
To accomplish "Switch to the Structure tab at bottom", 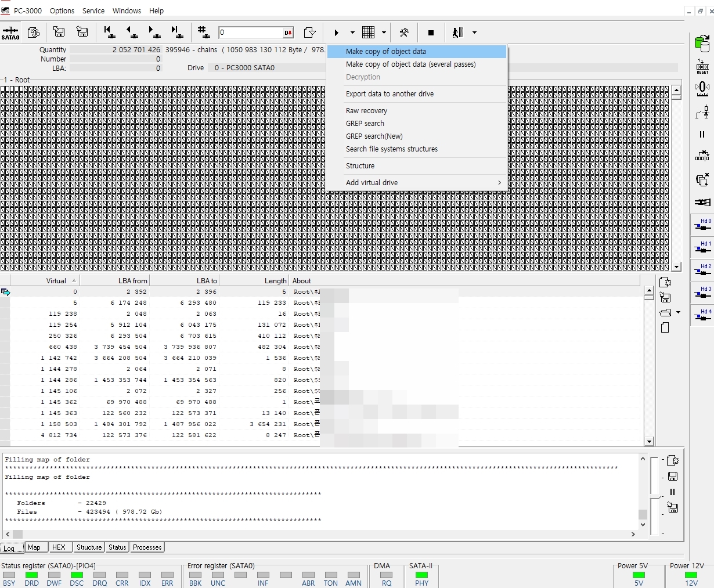I will pos(89,547).
